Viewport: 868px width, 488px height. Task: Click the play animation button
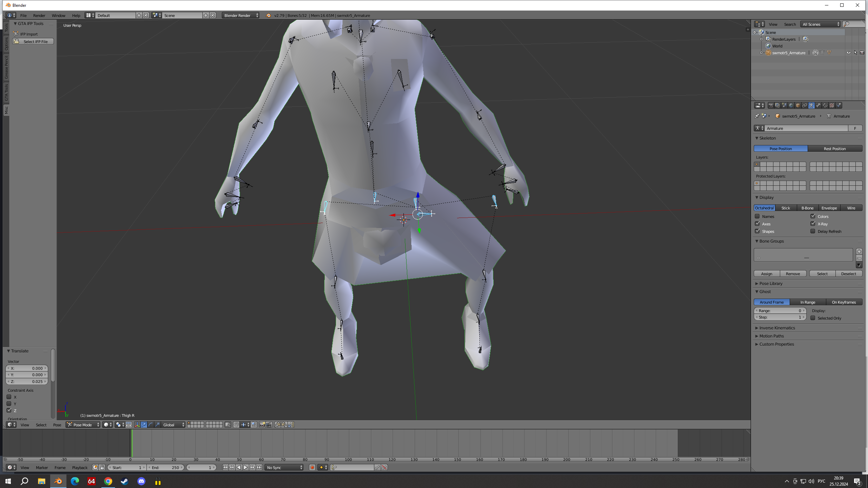245,467
